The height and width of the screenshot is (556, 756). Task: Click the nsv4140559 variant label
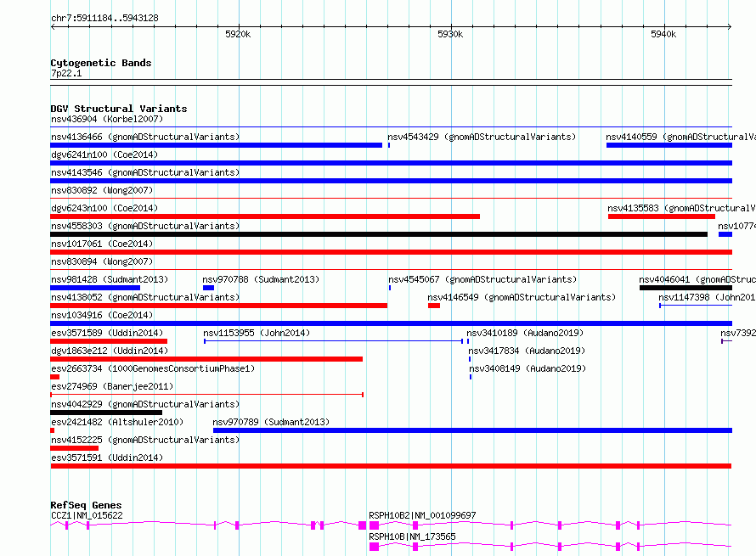tap(680, 137)
